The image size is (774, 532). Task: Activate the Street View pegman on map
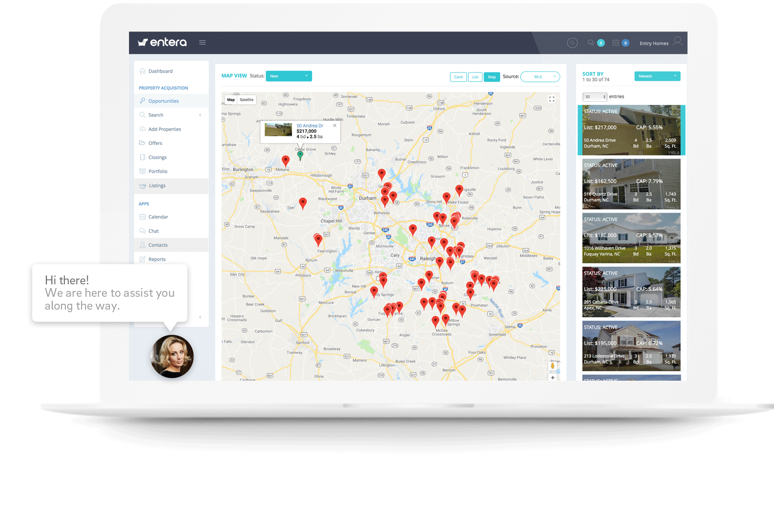[x=552, y=366]
